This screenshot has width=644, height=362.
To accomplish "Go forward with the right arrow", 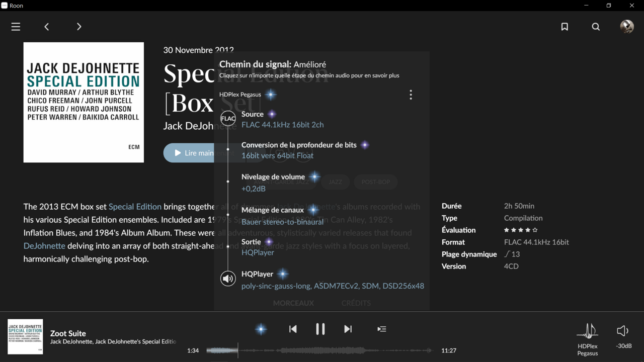I will point(79,27).
